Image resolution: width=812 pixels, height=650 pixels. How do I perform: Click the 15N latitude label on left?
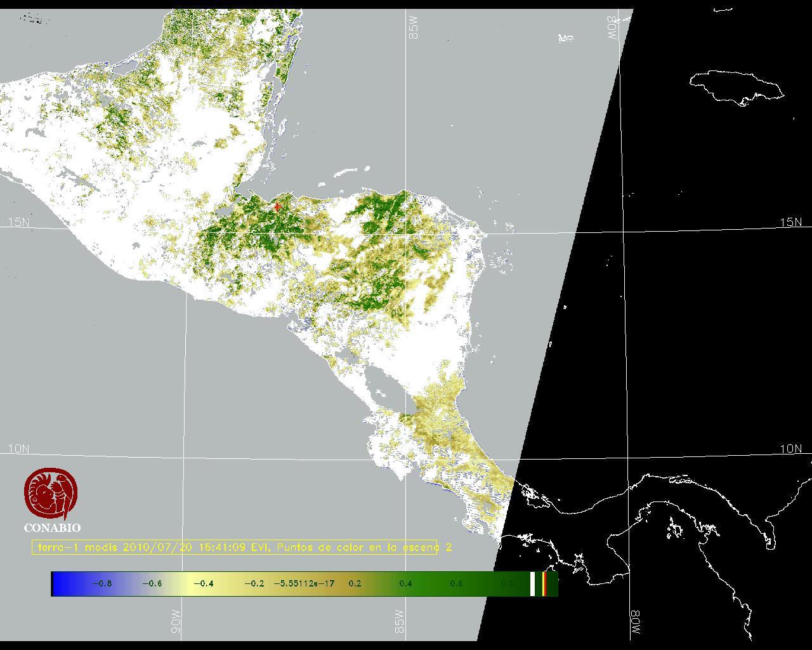pos(18,222)
